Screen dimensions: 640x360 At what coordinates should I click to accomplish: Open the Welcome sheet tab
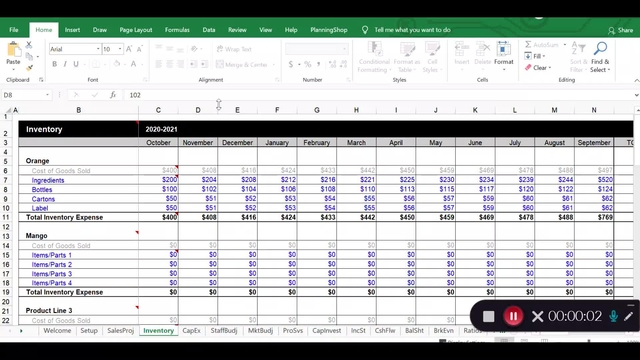(57, 331)
